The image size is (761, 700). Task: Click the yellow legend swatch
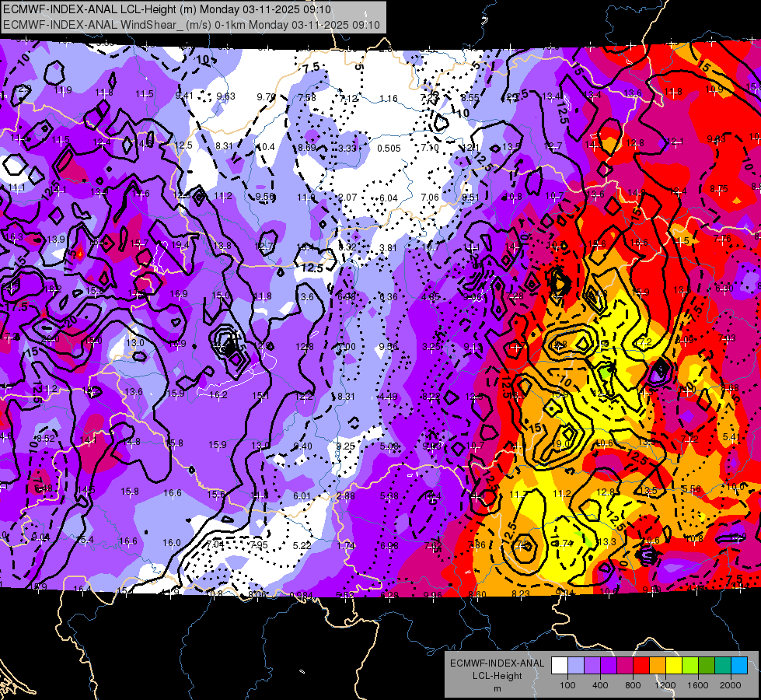click(674, 666)
